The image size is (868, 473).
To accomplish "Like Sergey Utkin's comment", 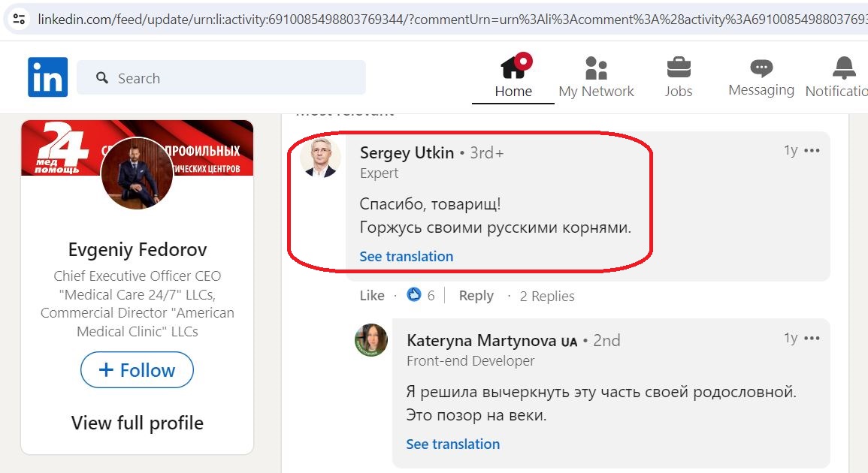I will tap(372, 295).
